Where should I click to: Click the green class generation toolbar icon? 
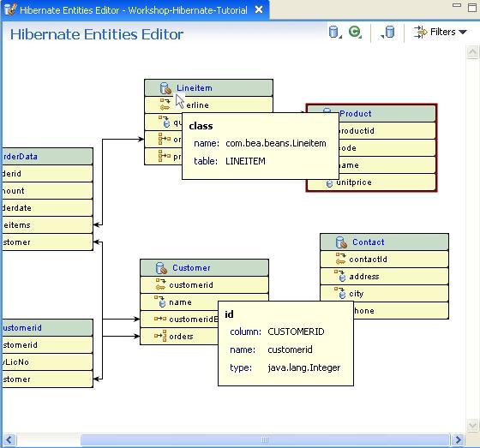point(355,33)
